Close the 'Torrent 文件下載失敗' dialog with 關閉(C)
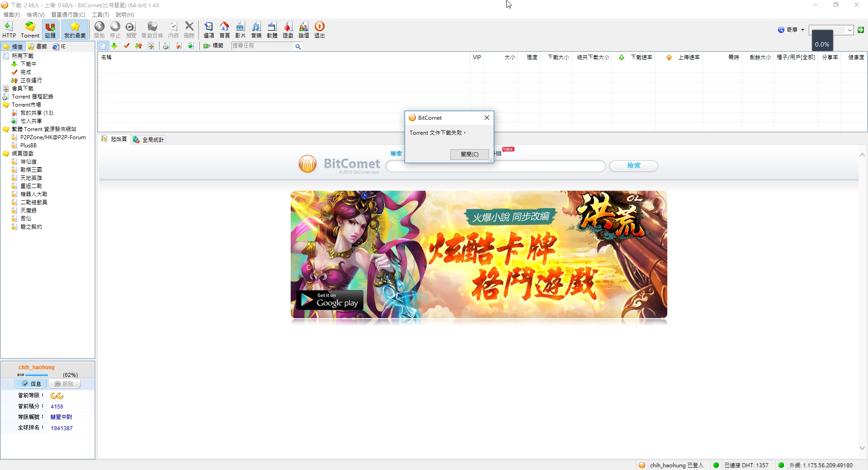Viewport: 868px width, 470px height. point(469,155)
